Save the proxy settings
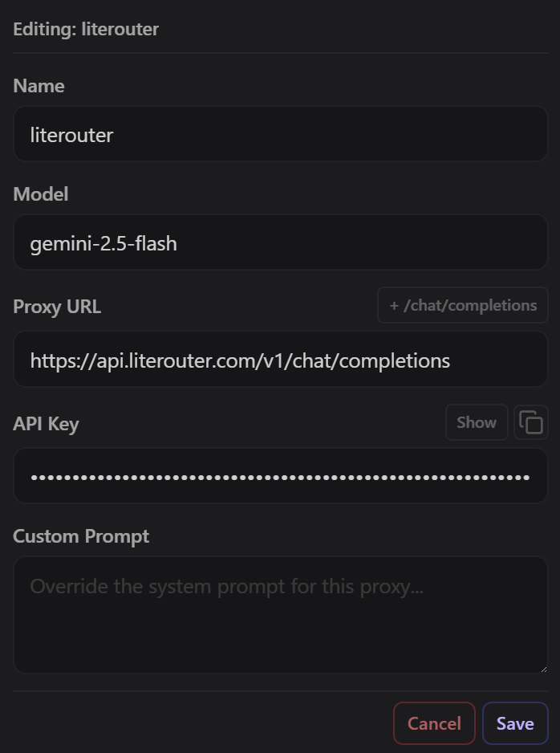The image size is (560, 753). (x=515, y=723)
